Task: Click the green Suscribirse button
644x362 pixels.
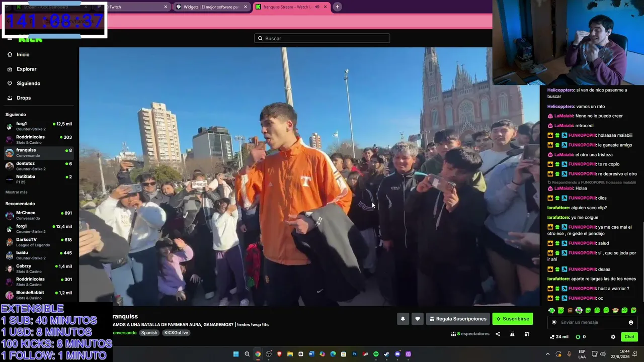Action: tap(512, 319)
